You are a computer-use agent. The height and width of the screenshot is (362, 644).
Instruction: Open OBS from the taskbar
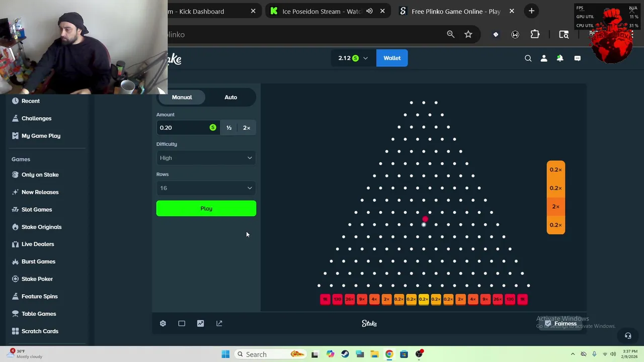pos(419,354)
